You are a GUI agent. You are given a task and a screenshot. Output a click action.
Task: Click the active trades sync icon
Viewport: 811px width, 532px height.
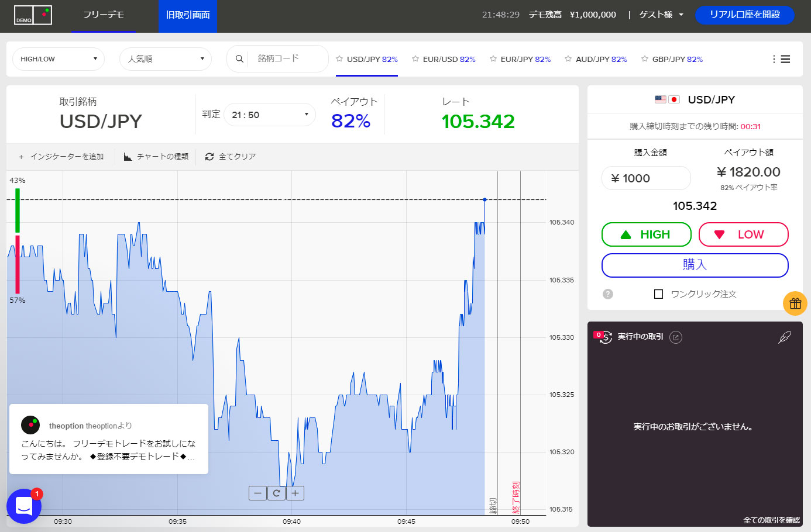click(x=606, y=337)
